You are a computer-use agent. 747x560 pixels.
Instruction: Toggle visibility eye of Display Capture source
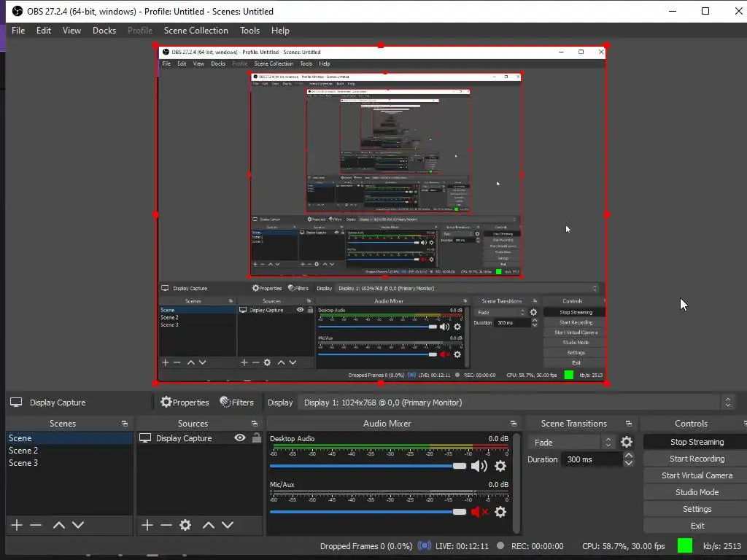pyautogui.click(x=240, y=437)
